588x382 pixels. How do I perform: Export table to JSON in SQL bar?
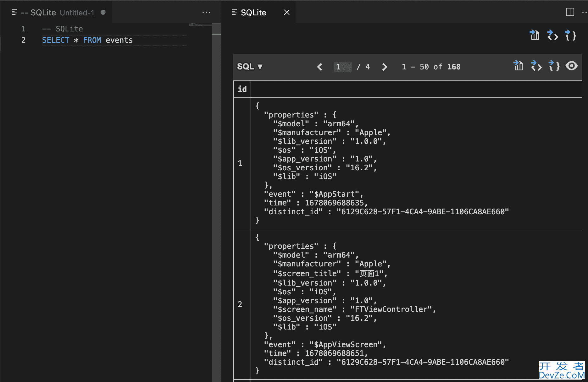[554, 66]
